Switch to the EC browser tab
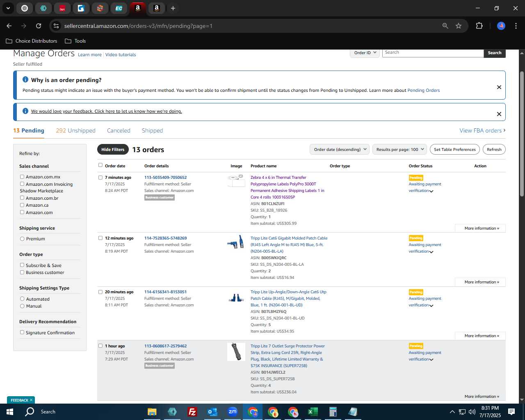The width and height of the screenshot is (525, 420). (x=119, y=8)
